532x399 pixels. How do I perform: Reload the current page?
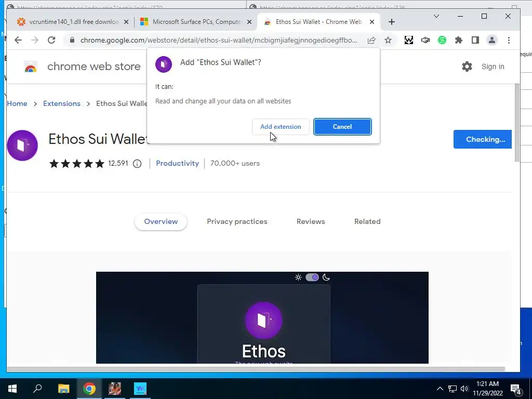click(51, 40)
